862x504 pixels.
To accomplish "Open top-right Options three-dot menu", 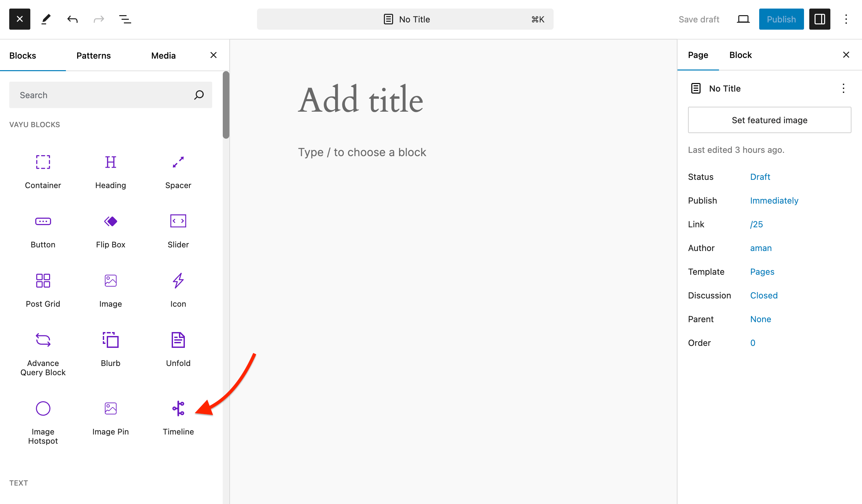I will (x=846, y=19).
